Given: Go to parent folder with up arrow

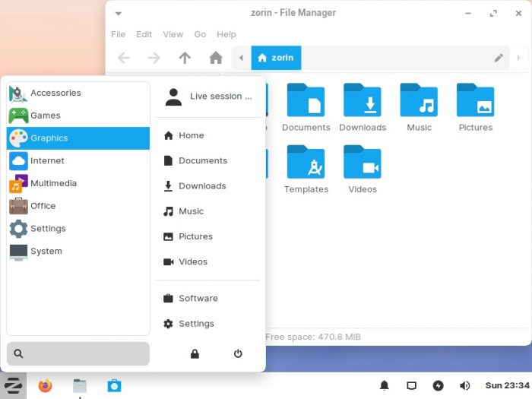Looking at the screenshot, I should (x=185, y=58).
